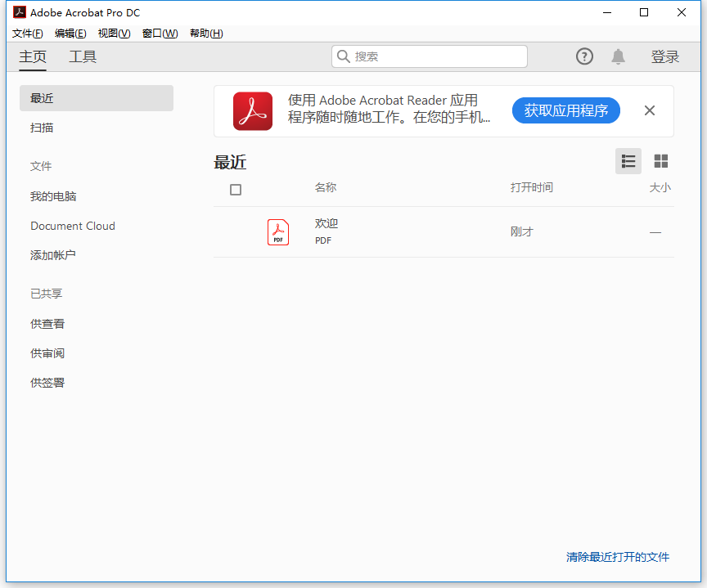Switch to thumbnail grid view
707x588 pixels.
[661, 161]
